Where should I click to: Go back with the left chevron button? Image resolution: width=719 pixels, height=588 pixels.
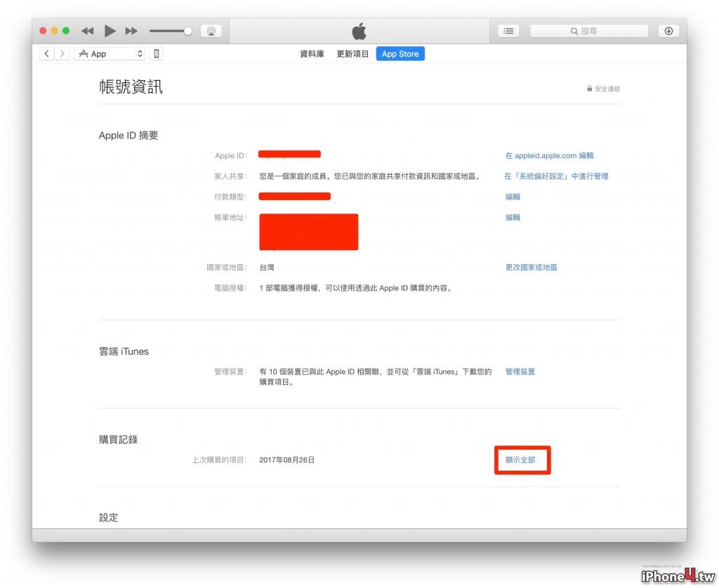[47, 53]
